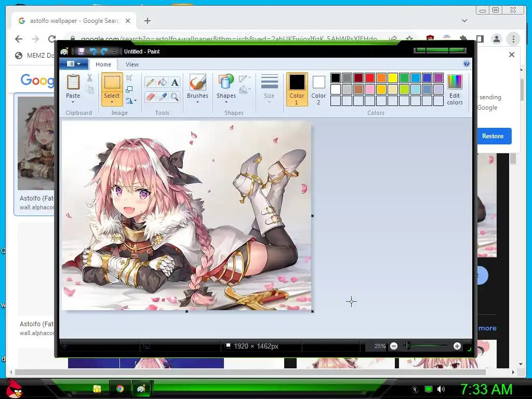This screenshot has height=399, width=532.
Task: Click the zoom in plus button
Action: click(x=457, y=346)
